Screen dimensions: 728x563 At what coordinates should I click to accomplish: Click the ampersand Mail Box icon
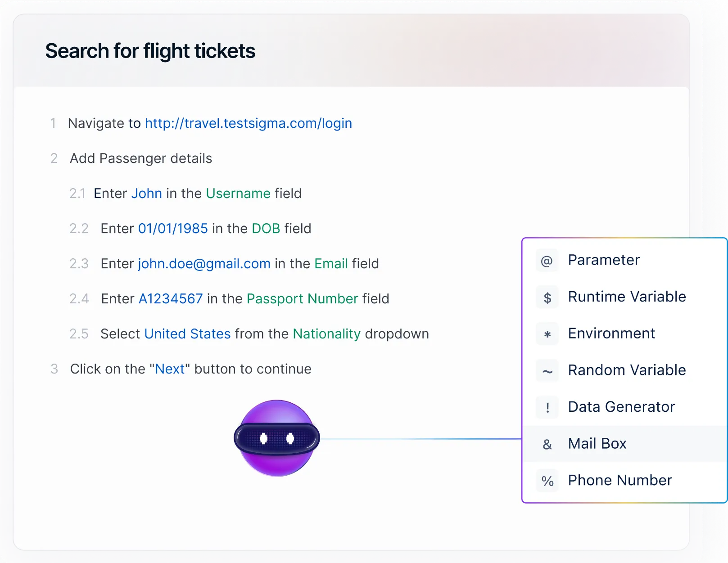point(547,444)
